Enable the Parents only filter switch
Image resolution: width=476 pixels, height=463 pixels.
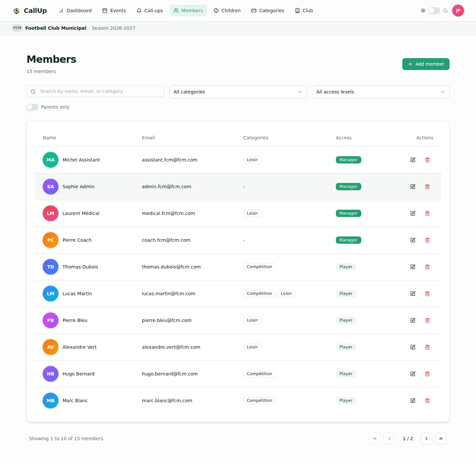pyautogui.click(x=32, y=107)
